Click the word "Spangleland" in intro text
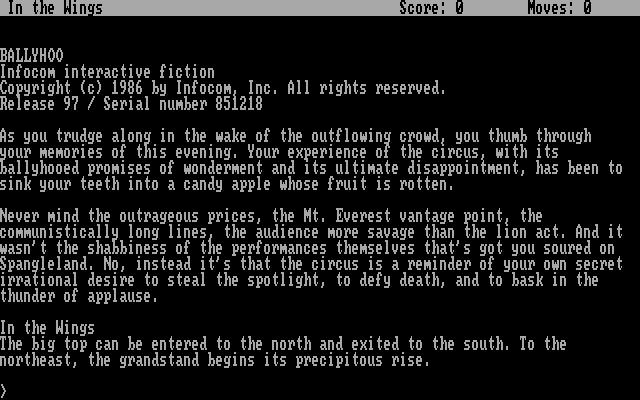Viewport: 640px width, 400px height. tap(46, 264)
